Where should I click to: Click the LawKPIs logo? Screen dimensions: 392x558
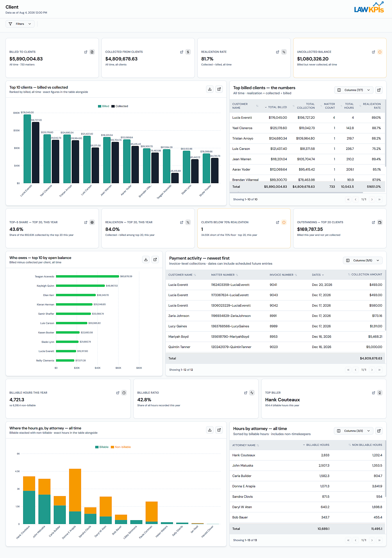[x=369, y=7]
